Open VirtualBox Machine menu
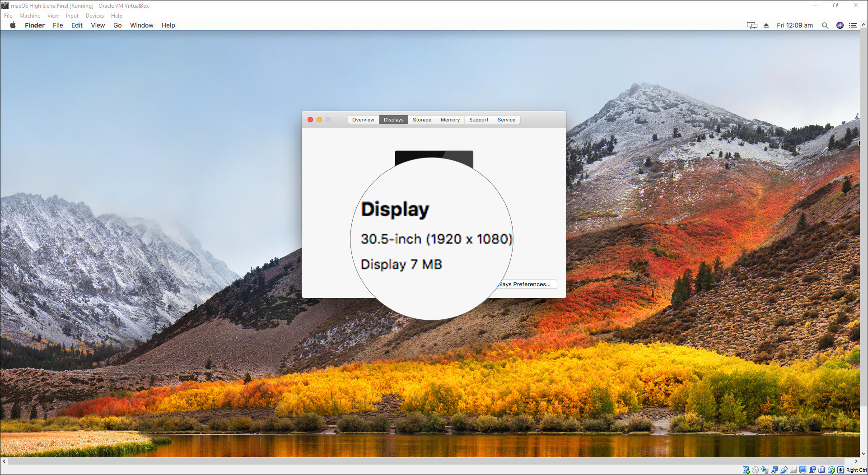The image size is (868, 475). tap(30, 15)
